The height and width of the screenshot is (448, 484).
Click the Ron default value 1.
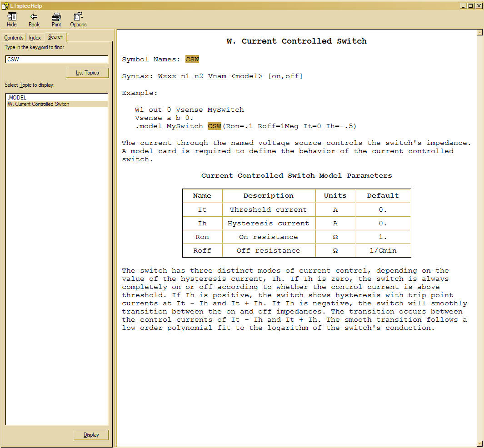tap(383, 237)
